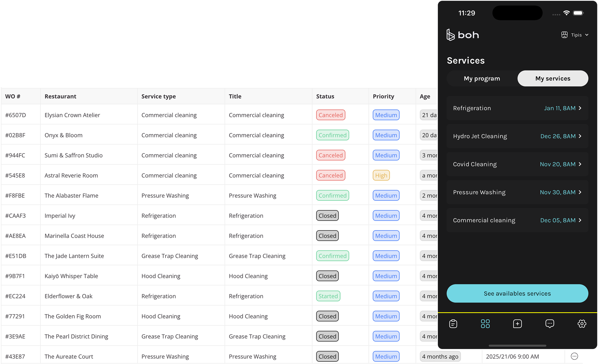Click the boh logo
The width and height of the screenshot is (598, 364).
(x=463, y=35)
